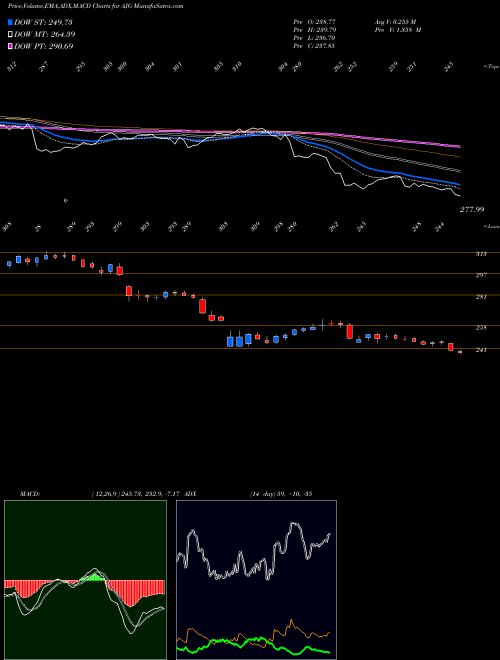Click the 297 price axis label
500x660 pixels.
coord(481,275)
